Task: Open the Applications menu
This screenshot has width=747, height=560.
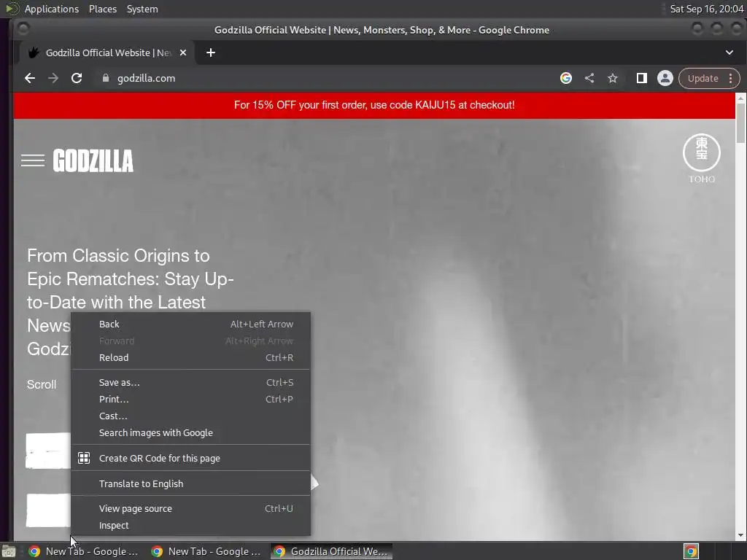Action: 52,9
